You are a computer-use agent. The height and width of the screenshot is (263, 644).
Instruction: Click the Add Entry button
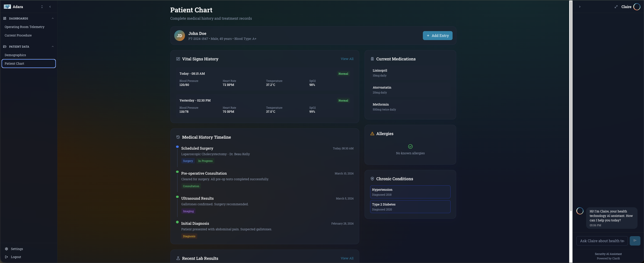tap(437, 36)
